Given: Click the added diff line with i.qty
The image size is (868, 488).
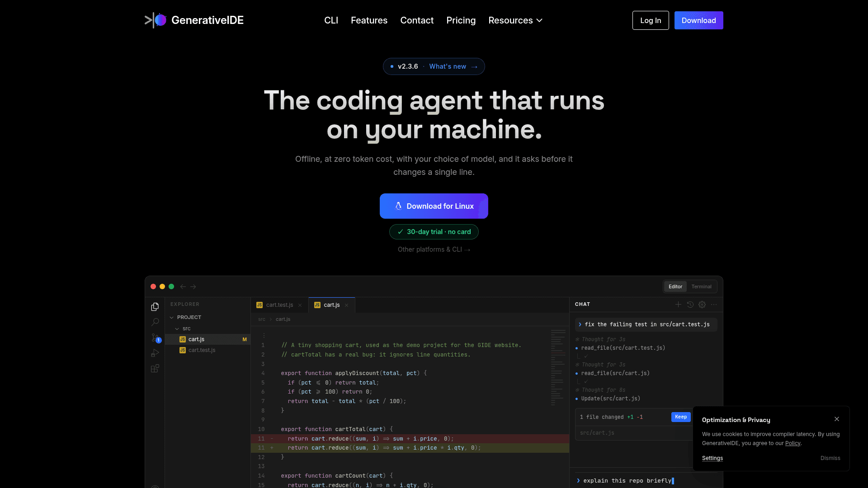Looking at the screenshot, I should coord(410,448).
